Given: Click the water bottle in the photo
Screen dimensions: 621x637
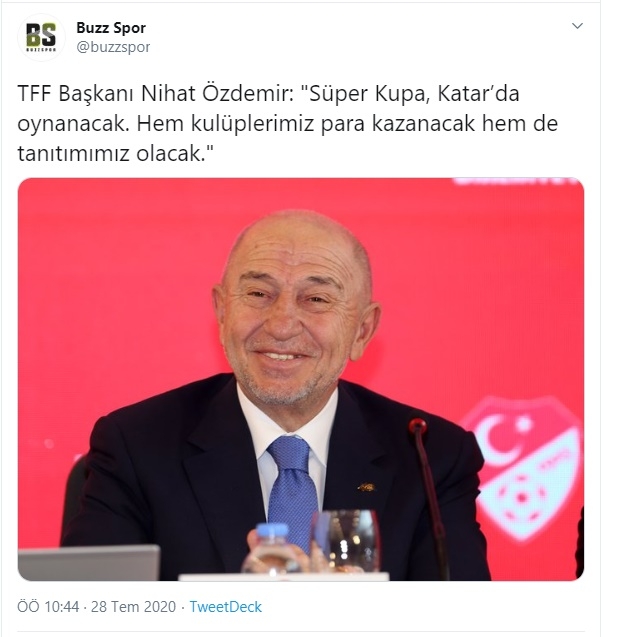Looking at the screenshot, I should pos(267,549).
